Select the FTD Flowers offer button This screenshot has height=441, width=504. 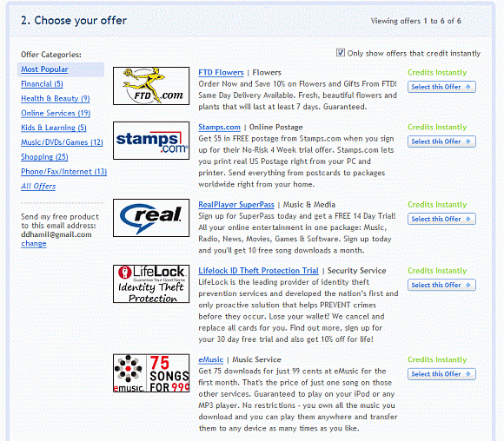click(441, 87)
